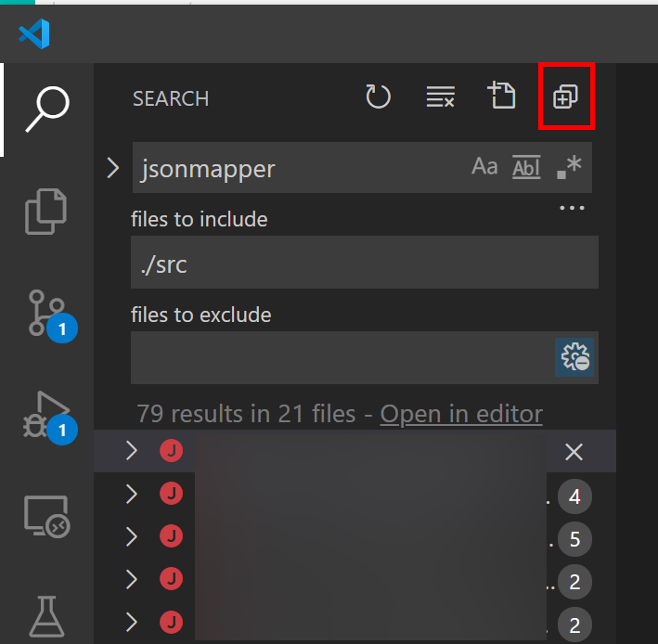
Task: Expand the file result with 4 matches
Action: pos(132,494)
